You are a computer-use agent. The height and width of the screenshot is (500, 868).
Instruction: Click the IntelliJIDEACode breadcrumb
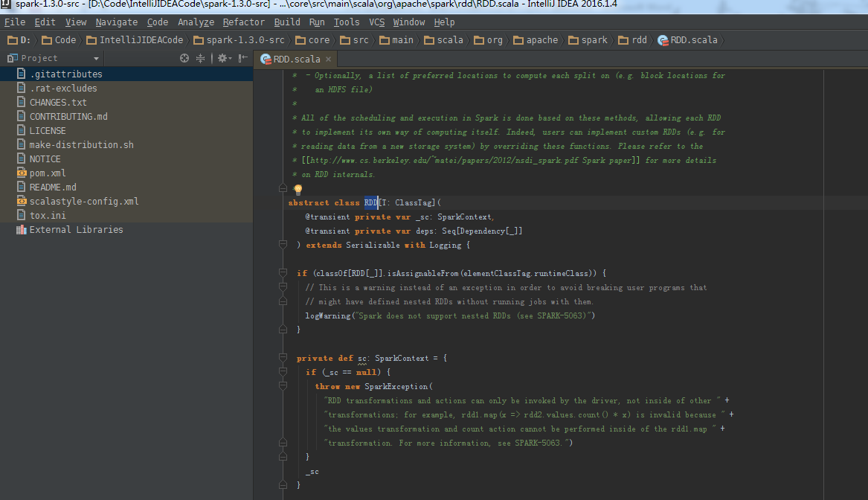point(135,40)
